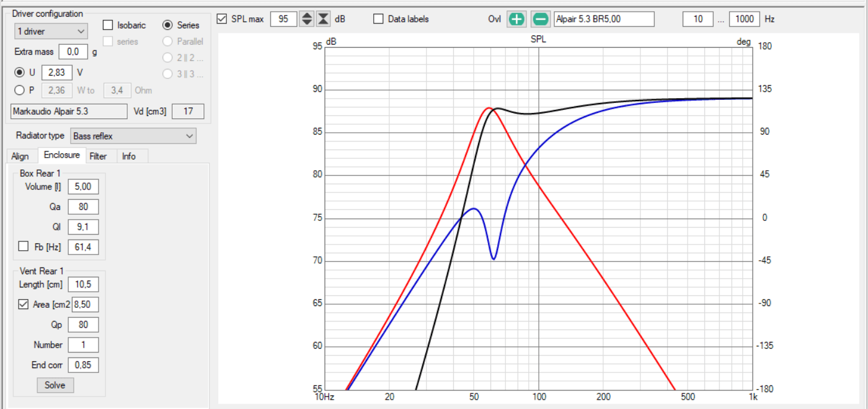Viewport: 868px width, 409px height.
Task: Tick the Isobaric checkbox
Action: [107, 25]
